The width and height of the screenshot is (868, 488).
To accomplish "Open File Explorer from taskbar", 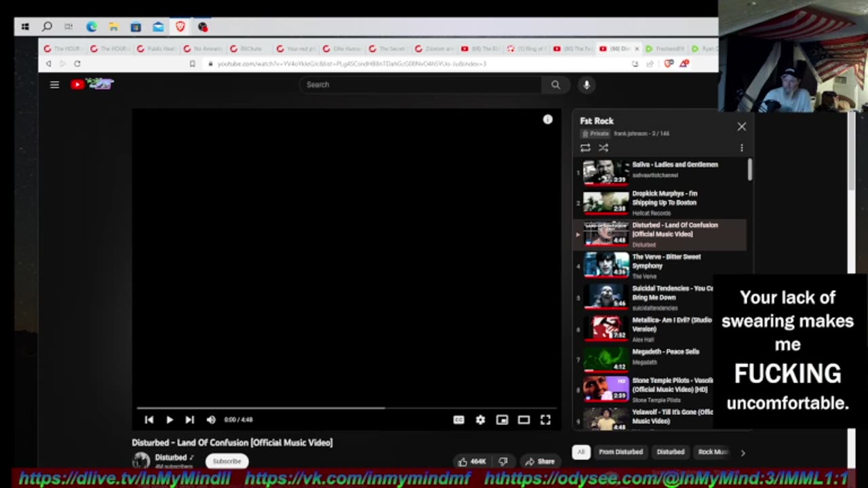I will [x=114, y=27].
